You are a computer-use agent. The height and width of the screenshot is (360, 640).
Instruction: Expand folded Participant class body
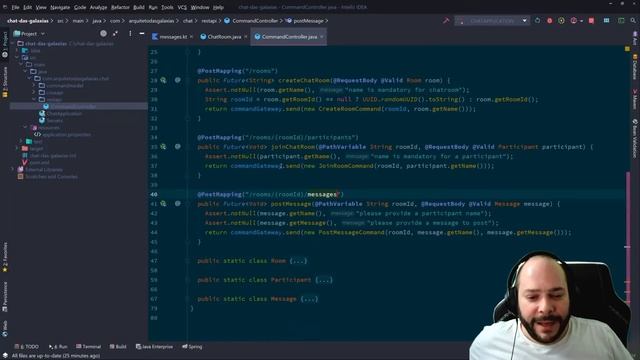pyautogui.click(x=324, y=280)
